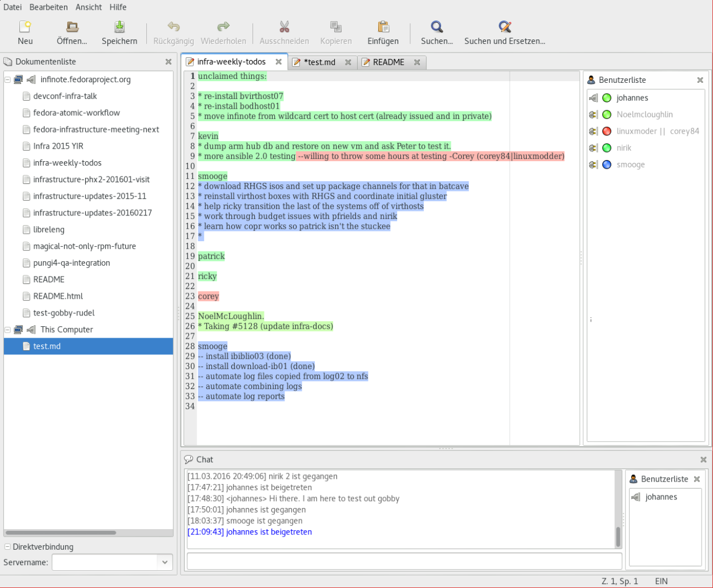This screenshot has height=588, width=713.
Task: Collapse the infinote.fedoraproject.org server tree
Action: 8,80
